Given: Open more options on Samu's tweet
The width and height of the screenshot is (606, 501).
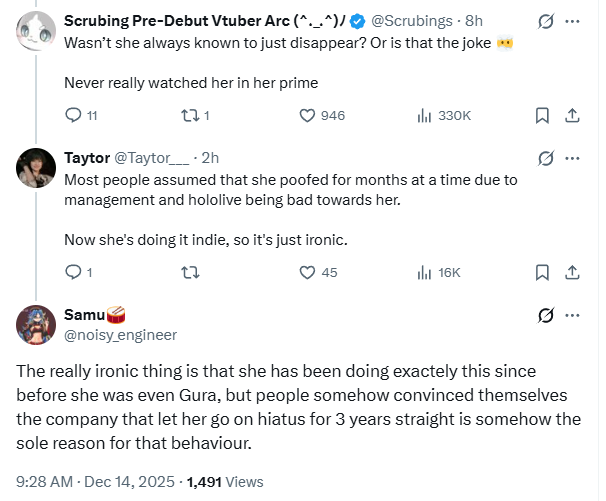Looking at the screenshot, I should (573, 315).
